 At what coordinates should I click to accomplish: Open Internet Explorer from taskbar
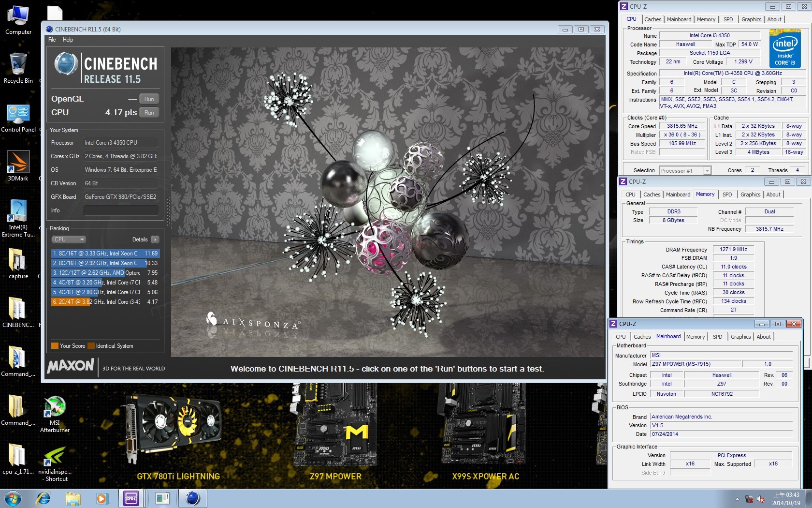pyautogui.click(x=43, y=498)
